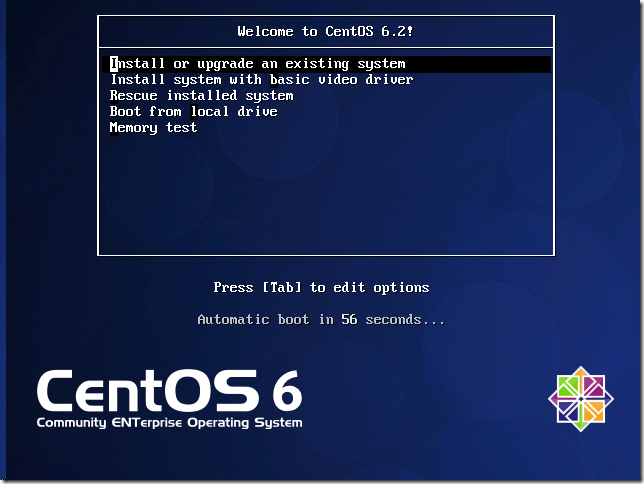644x484 pixels.
Task: Pick "Boot from local drive" option
Action: pos(193,111)
